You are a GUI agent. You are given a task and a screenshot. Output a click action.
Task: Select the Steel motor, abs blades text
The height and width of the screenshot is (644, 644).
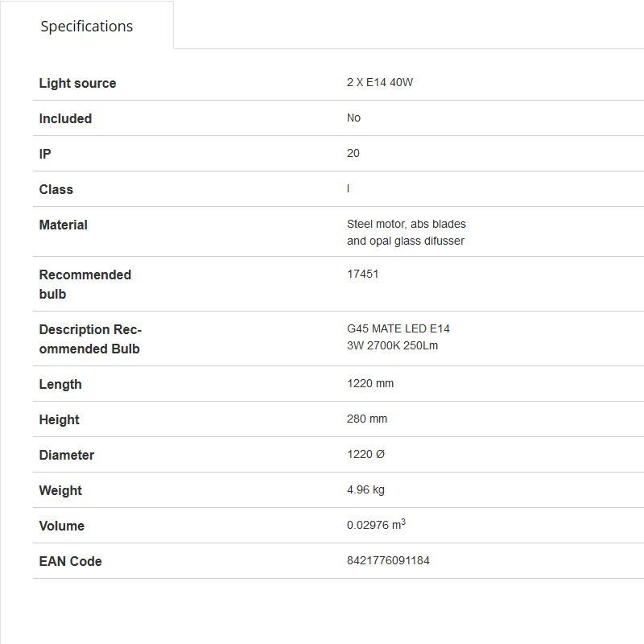(407, 224)
